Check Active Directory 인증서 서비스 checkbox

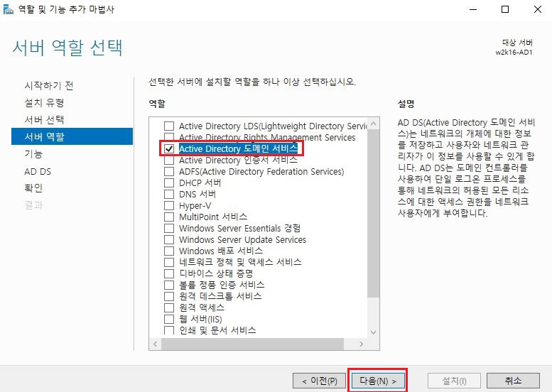pyautogui.click(x=169, y=160)
